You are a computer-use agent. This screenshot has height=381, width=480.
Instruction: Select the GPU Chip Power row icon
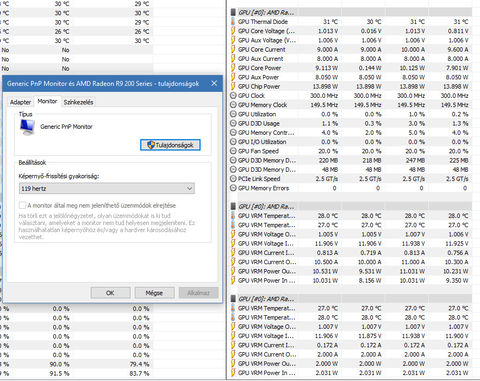pos(233,86)
